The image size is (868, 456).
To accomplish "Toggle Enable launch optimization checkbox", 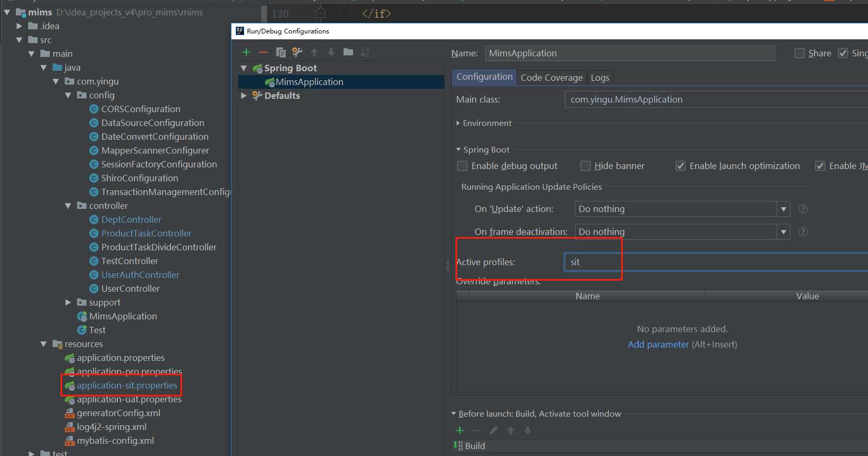I will [x=680, y=166].
